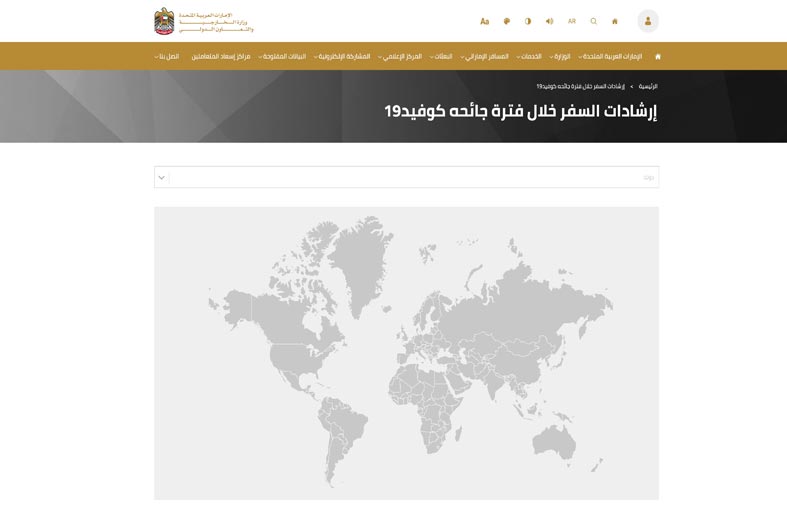Switch language via the AR button
Image resolution: width=787 pixels, height=512 pixels.
click(x=572, y=22)
